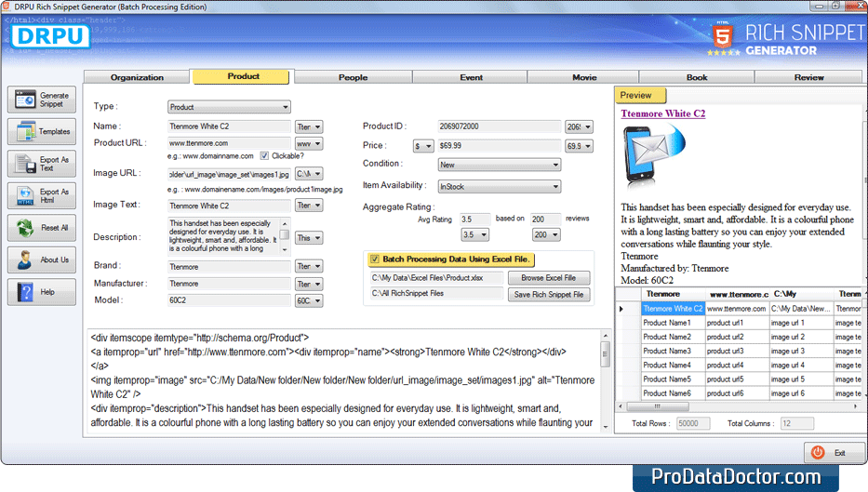Click the Avg Rating input field
This screenshot has height=492, width=868.
tap(475, 219)
